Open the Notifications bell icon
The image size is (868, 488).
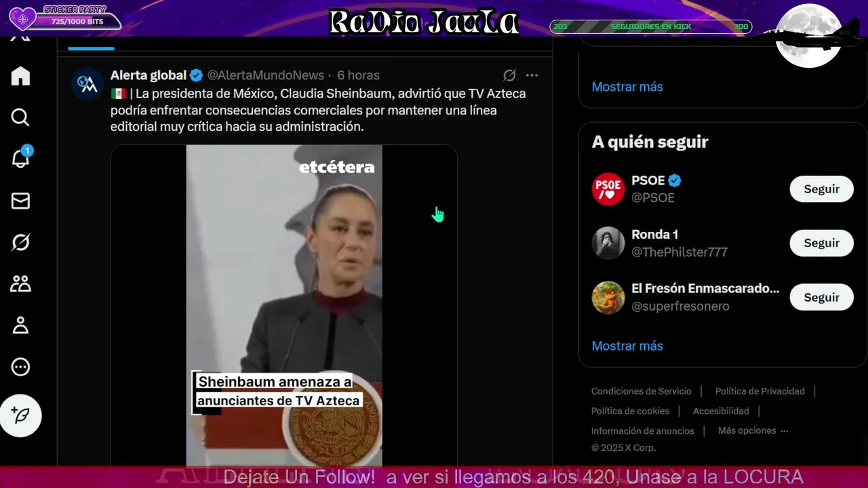20,159
